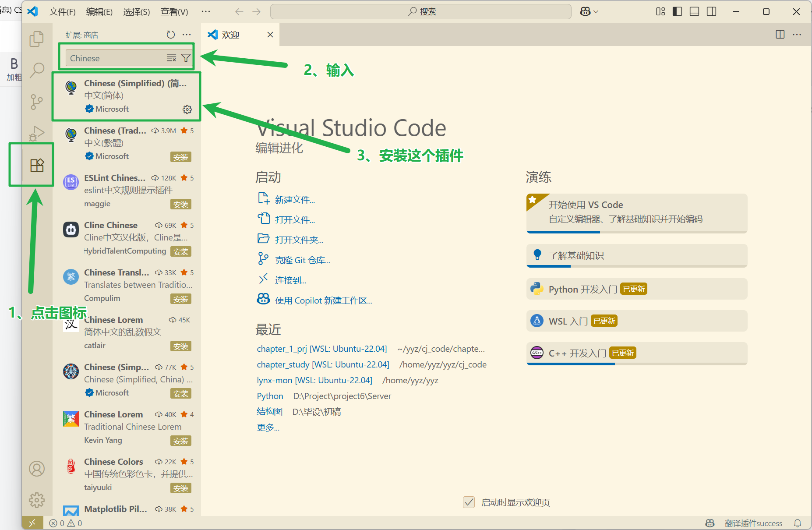
Task: Open the Explorer view in the activity bar
Action: [x=37, y=39]
